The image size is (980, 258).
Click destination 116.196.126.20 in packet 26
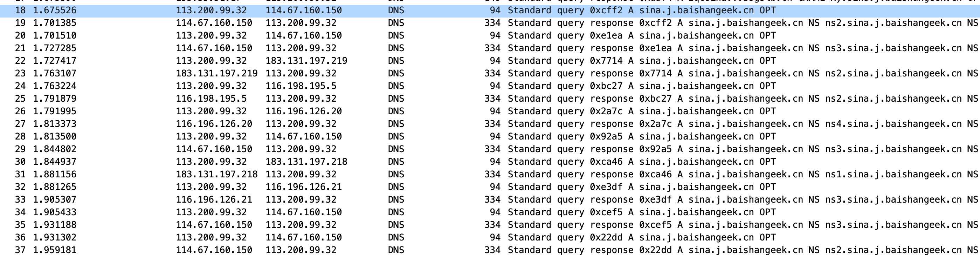click(304, 111)
